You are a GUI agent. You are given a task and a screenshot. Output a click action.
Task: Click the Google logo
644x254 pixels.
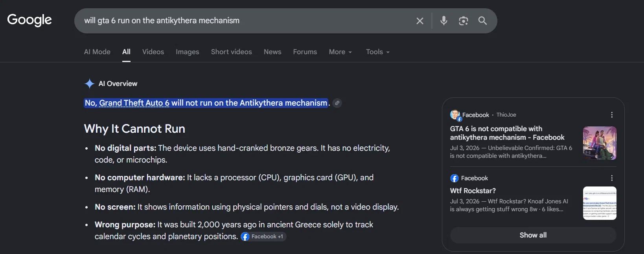pyautogui.click(x=29, y=20)
